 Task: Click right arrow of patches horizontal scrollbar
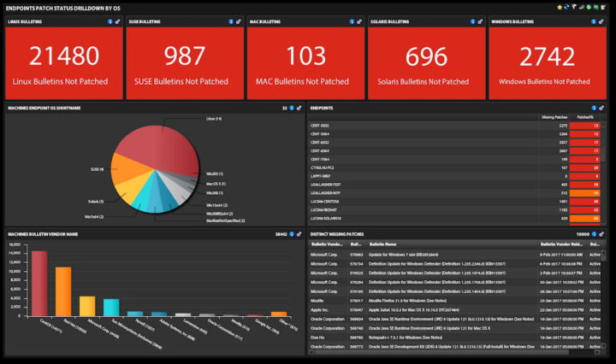tap(598, 352)
